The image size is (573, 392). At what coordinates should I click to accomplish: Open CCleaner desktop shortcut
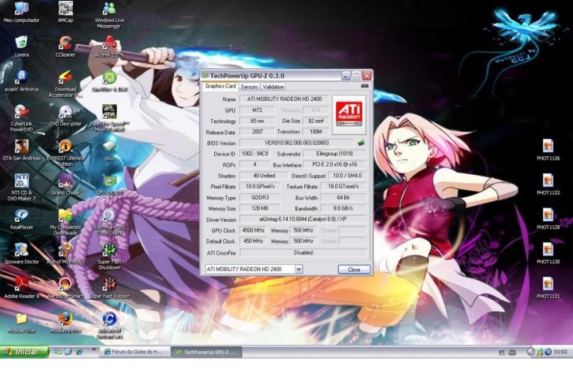[x=65, y=44]
